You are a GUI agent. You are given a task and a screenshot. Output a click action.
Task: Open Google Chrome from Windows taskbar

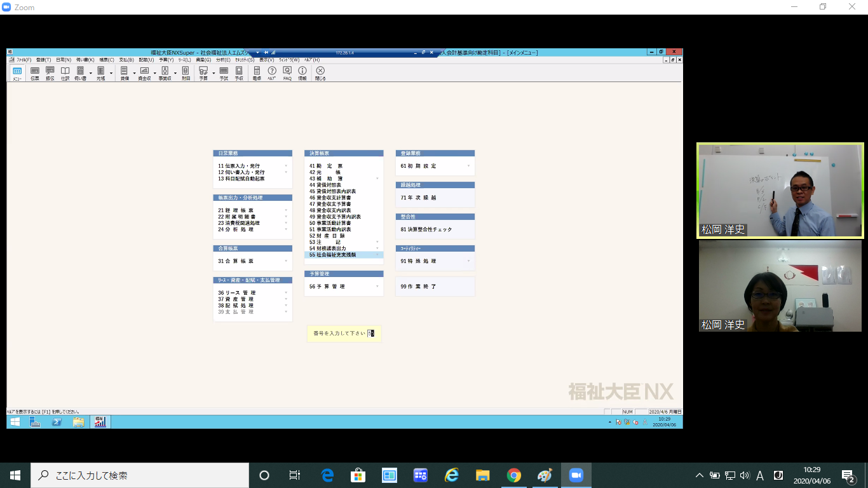[x=514, y=475]
